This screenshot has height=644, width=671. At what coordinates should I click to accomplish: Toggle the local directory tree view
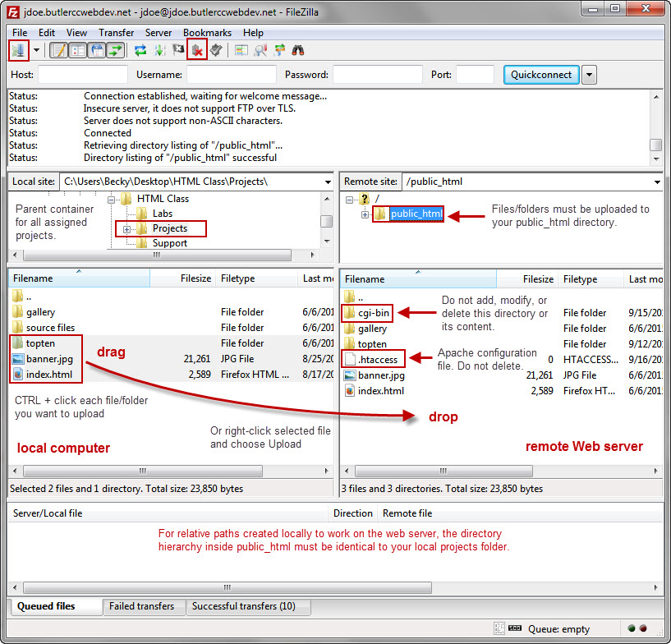click(x=77, y=50)
